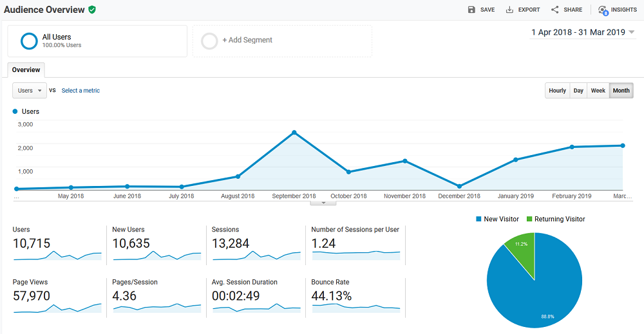Open INSIGHTS panel
The image size is (644, 334).
tap(624, 10)
